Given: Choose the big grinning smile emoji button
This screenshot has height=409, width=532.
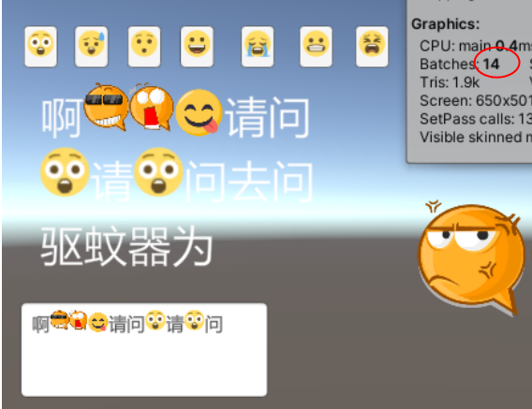Looking at the screenshot, I should 197,47.
